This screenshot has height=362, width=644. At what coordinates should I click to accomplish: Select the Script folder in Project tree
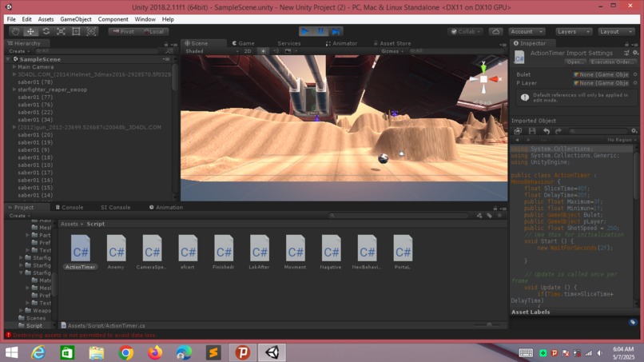(x=30, y=325)
